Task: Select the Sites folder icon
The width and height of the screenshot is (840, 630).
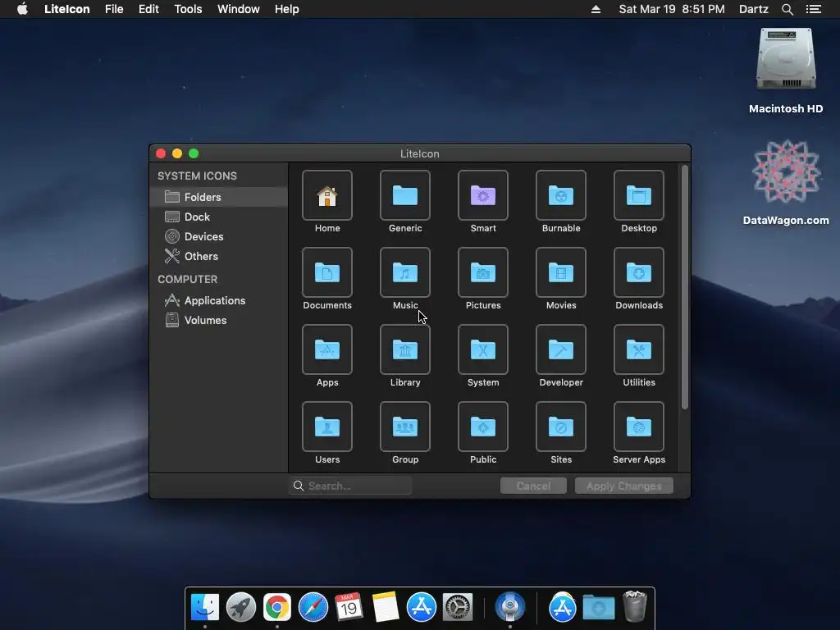Action: tap(561, 427)
